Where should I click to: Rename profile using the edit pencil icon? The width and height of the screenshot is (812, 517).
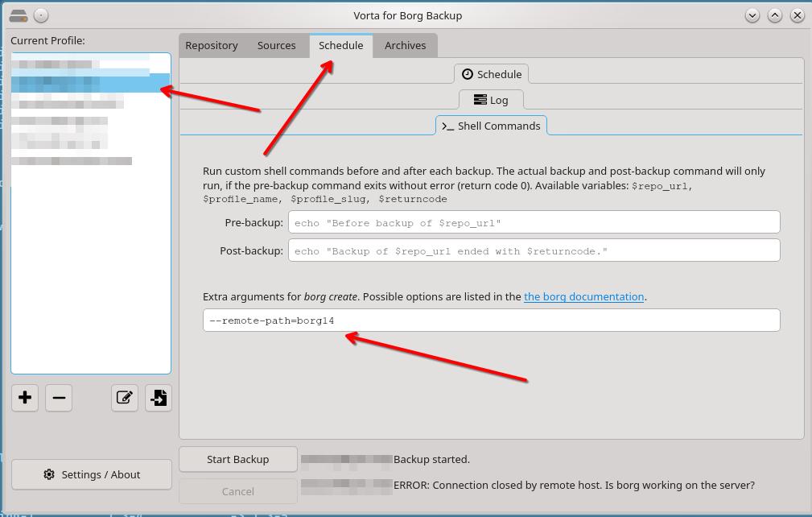[x=124, y=398]
